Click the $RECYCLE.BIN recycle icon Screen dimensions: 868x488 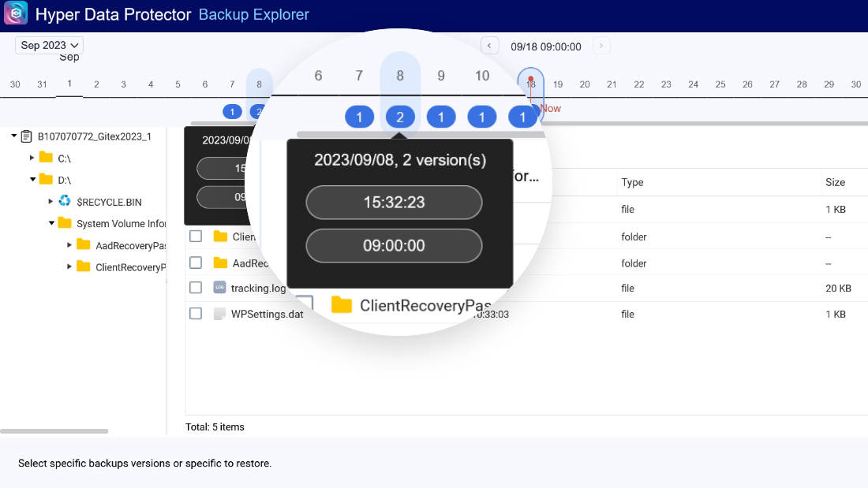pyautogui.click(x=65, y=202)
